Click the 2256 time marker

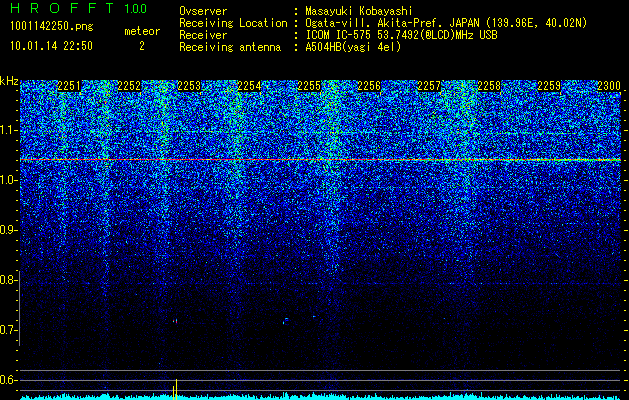pyautogui.click(x=369, y=86)
